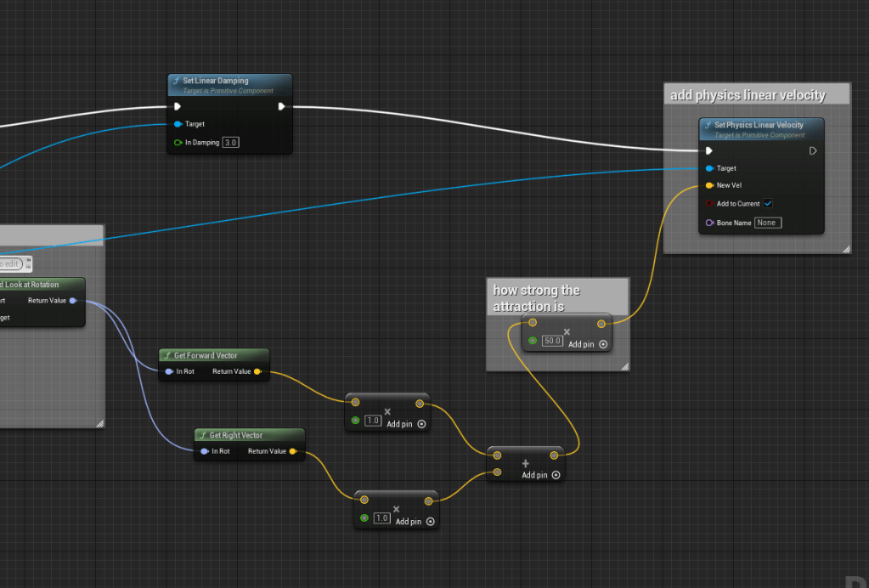Click the Set Physics Linear Velocity exec output pin
The width and height of the screenshot is (869, 588).
click(x=813, y=150)
